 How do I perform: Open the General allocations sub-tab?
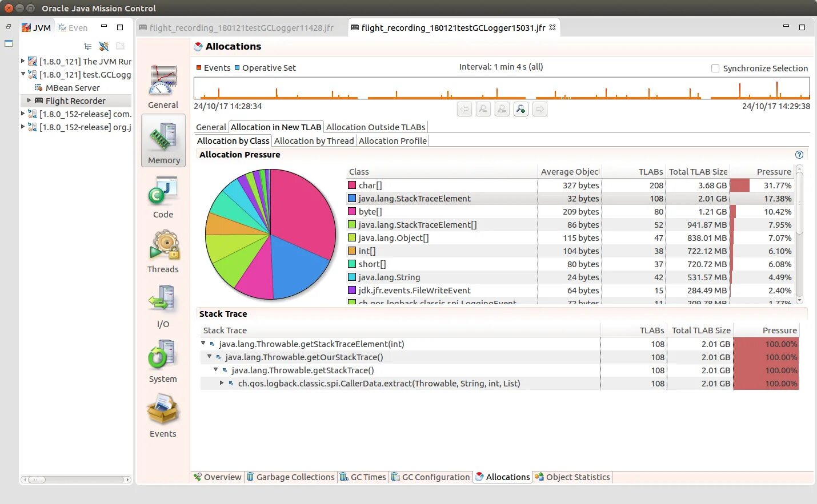pos(211,127)
